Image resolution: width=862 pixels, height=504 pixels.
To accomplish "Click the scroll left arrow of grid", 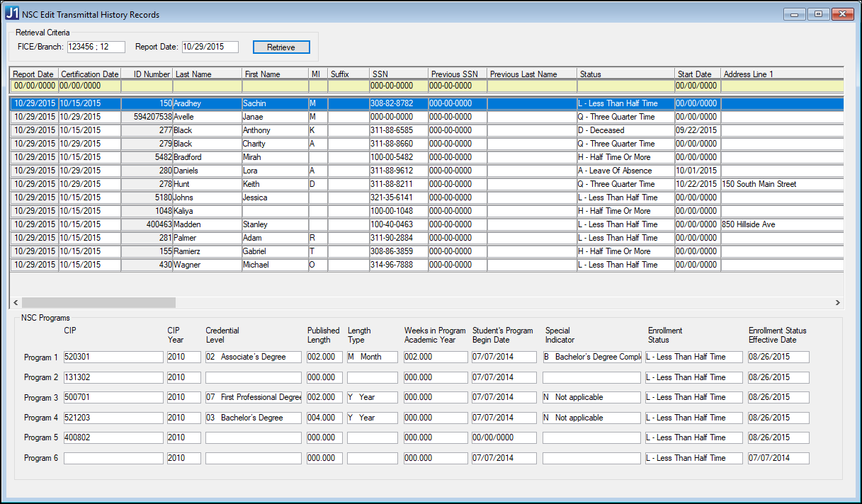I will [x=16, y=302].
